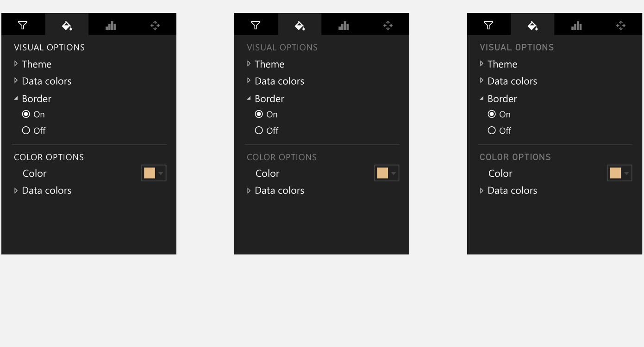Open the color dropdown arrow in the right panel
The image size is (644, 347).
[626, 173]
